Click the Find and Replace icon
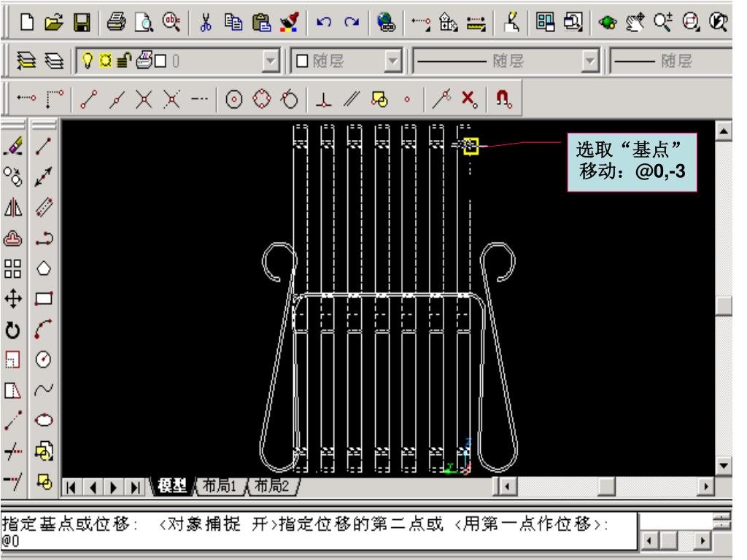This screenshot has height=560, width=747. click(171, 23)
